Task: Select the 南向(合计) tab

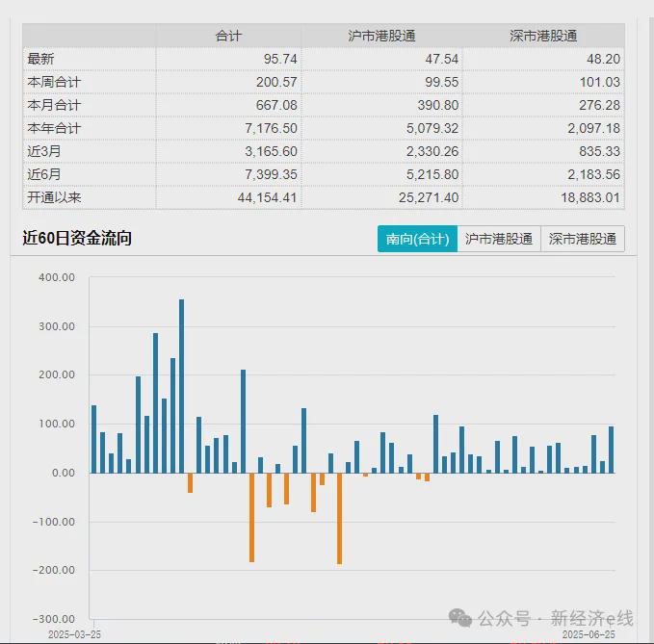Action: 417,239
